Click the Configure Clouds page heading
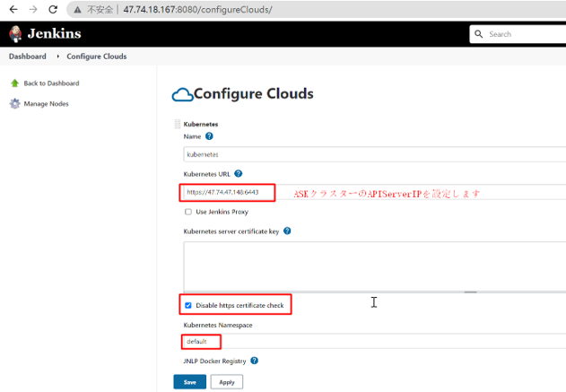This screenshot has width=566, height=392. pyautogui.click(x=254, y=94)
